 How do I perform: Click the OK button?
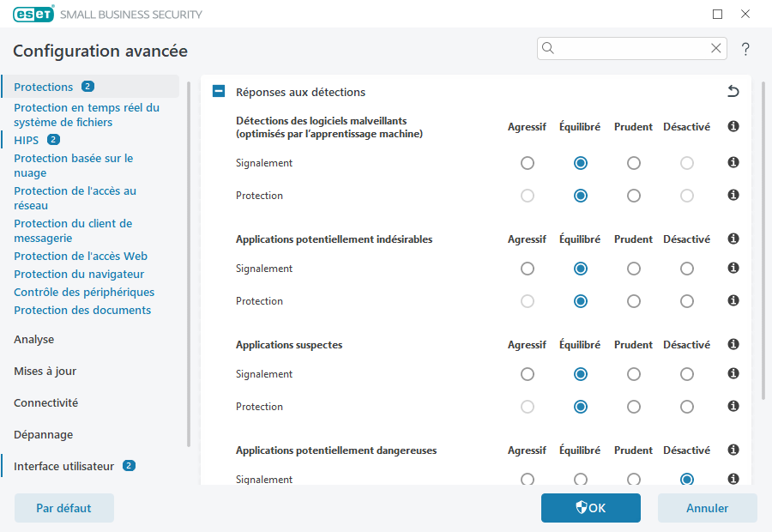(590, 508)
